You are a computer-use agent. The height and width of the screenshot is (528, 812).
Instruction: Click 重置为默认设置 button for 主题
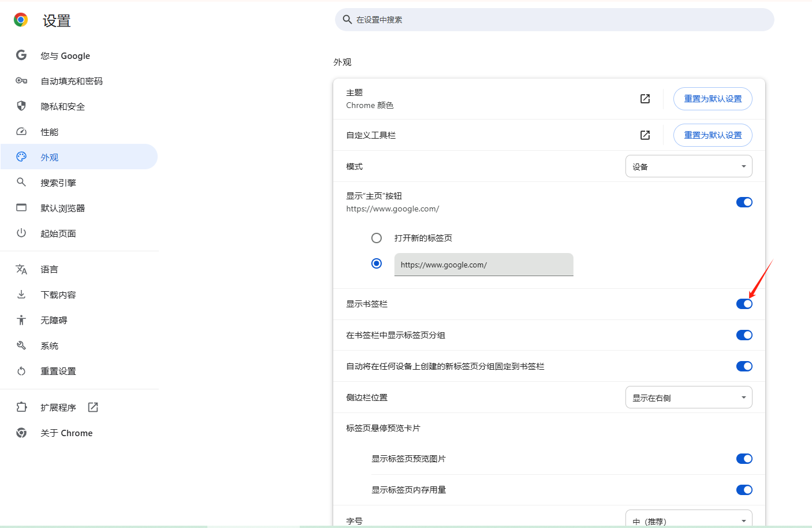(x=713, y=99)
